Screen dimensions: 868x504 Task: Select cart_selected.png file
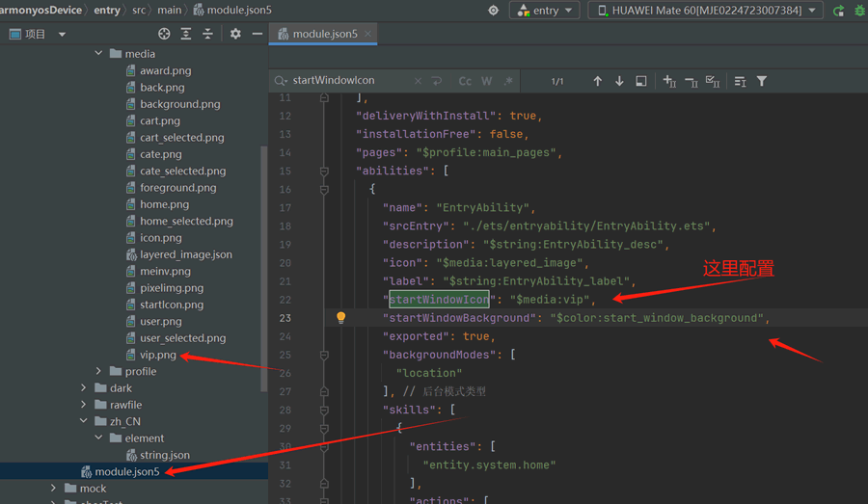[181, 137]
